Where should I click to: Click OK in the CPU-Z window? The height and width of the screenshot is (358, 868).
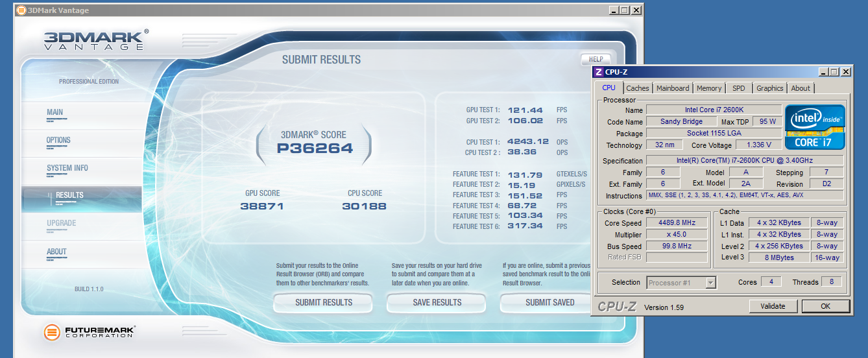point(825,306)
